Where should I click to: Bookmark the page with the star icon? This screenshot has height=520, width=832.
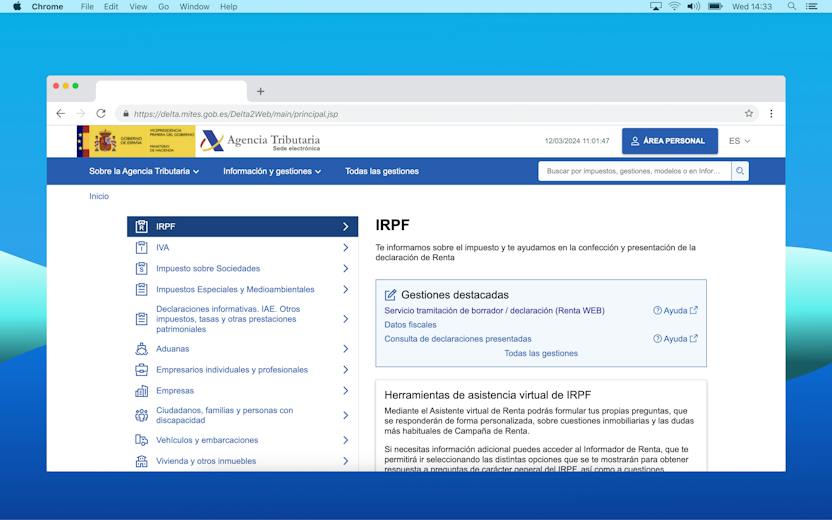[749, 114]
